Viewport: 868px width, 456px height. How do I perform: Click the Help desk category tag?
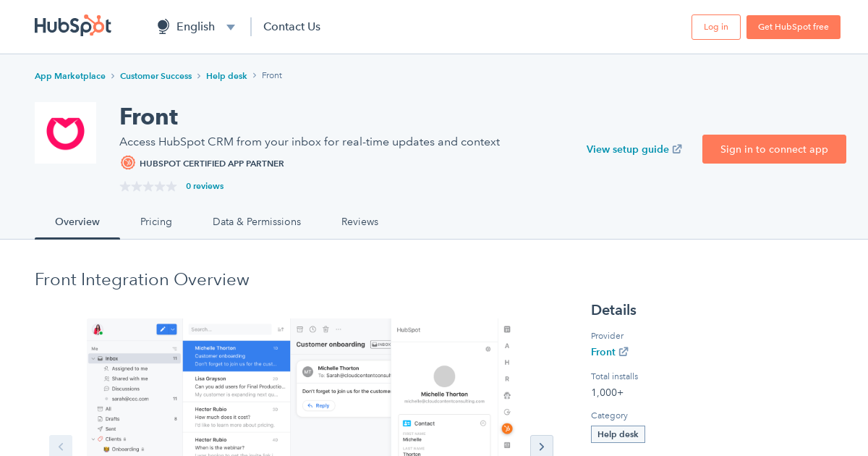618,434
